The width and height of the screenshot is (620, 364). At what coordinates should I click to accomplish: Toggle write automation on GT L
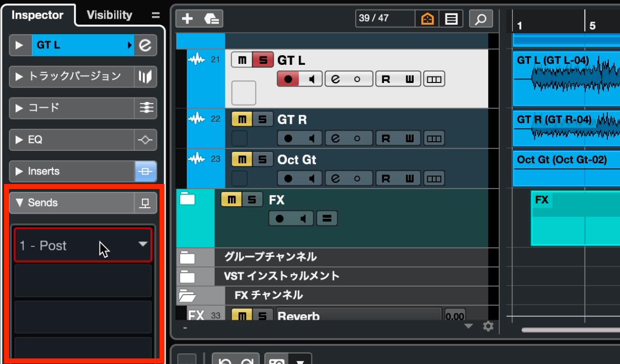tap(410, 79)
